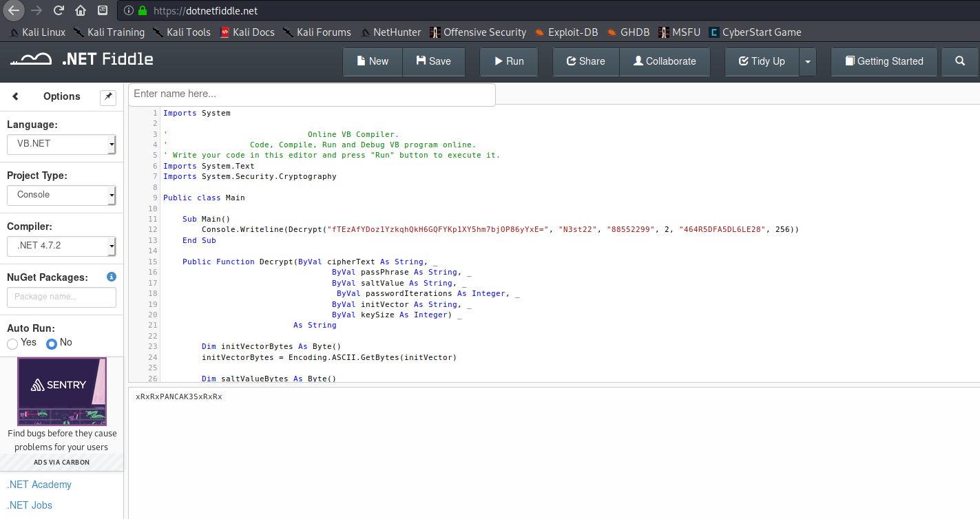Open the Tidy Up dropdown arrow

(807, 61)
